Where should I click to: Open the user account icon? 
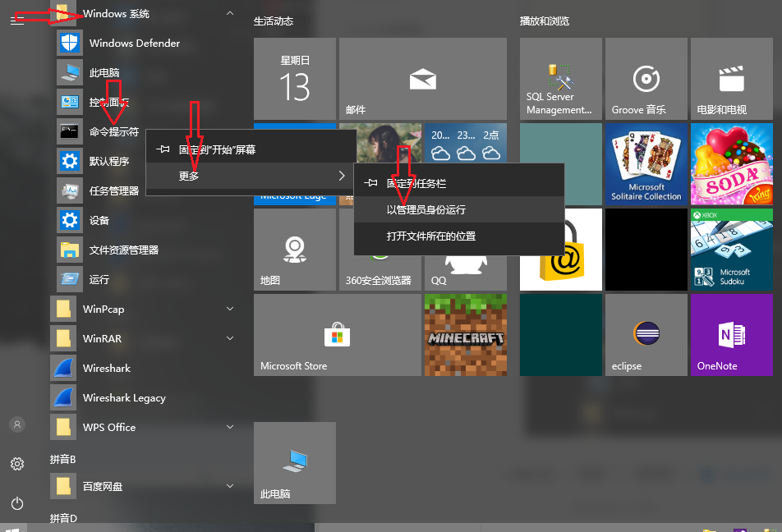point(17,424)
